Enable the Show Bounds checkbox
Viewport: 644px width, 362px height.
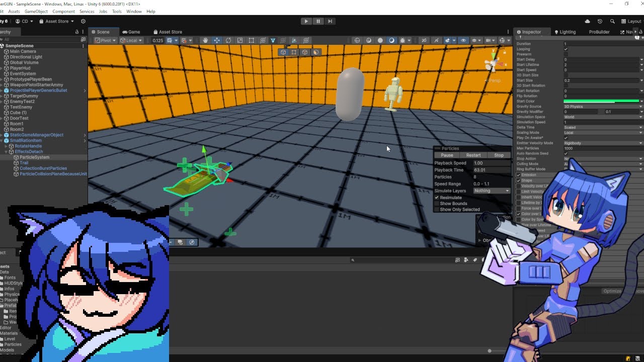click(x=437, y=204)
